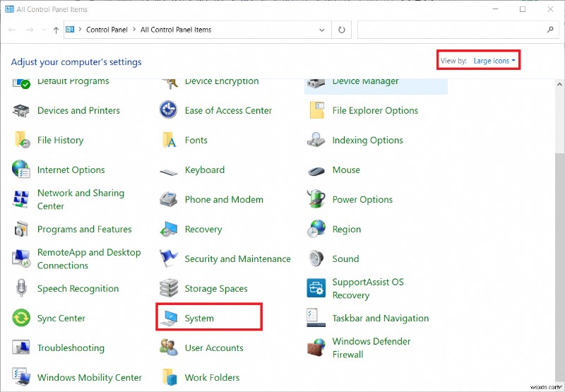Open the View by Large icons dropdown
The width and height of the screenshot is (565, 392).
pos(494,61)
